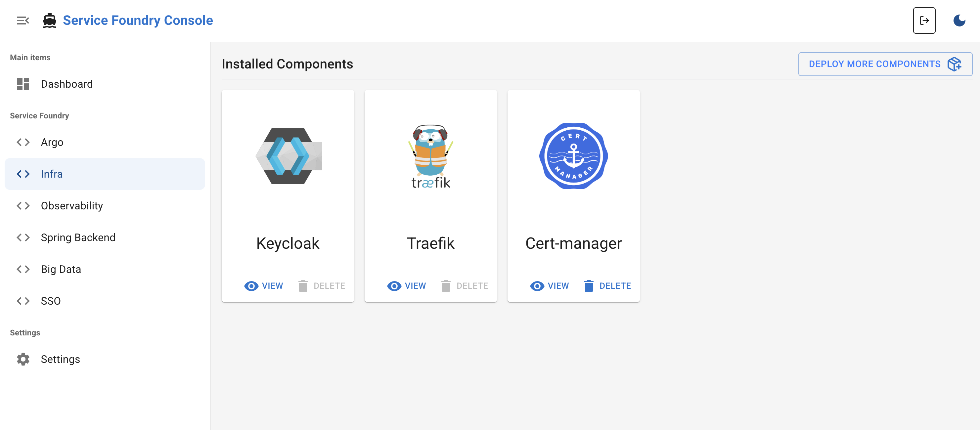Collapse the sidebar with the menu icon
The width and height of the screenshot is (980, 430).
(x=23, y=21)
